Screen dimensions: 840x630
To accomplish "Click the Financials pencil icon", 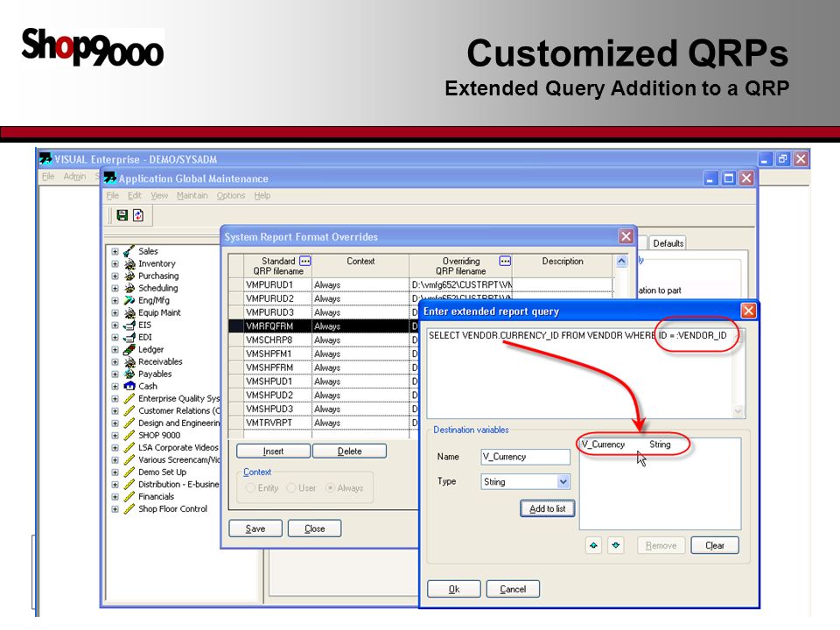I will [x=129, y=497].
